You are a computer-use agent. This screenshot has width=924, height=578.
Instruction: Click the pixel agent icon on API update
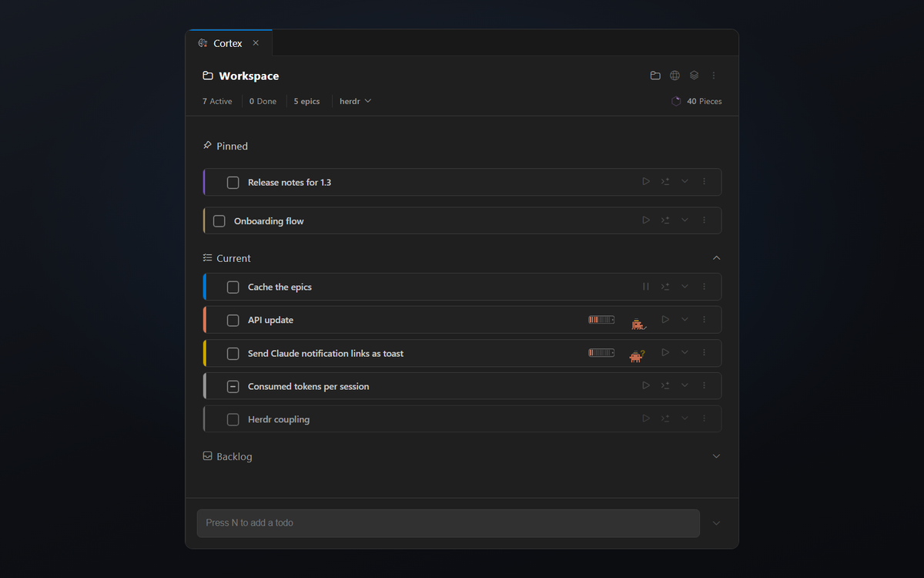pyautogui.click(x=639, y=324)
